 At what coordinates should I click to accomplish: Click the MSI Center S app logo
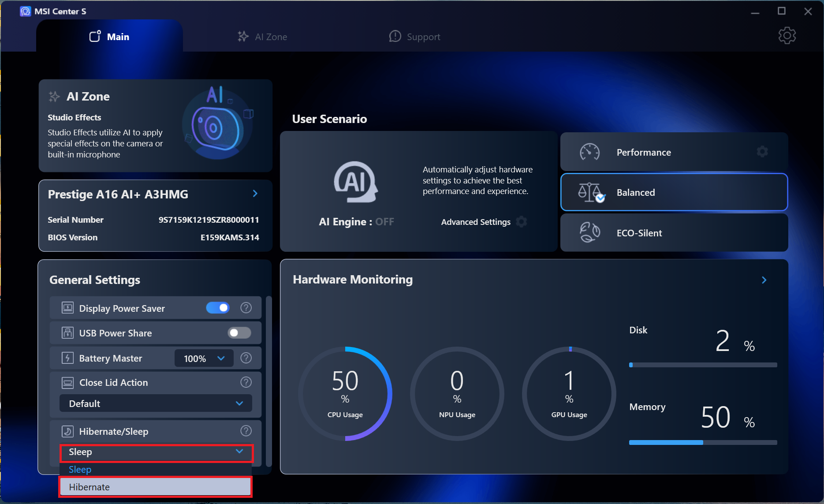pyautogui.click(x=25, y=11)
